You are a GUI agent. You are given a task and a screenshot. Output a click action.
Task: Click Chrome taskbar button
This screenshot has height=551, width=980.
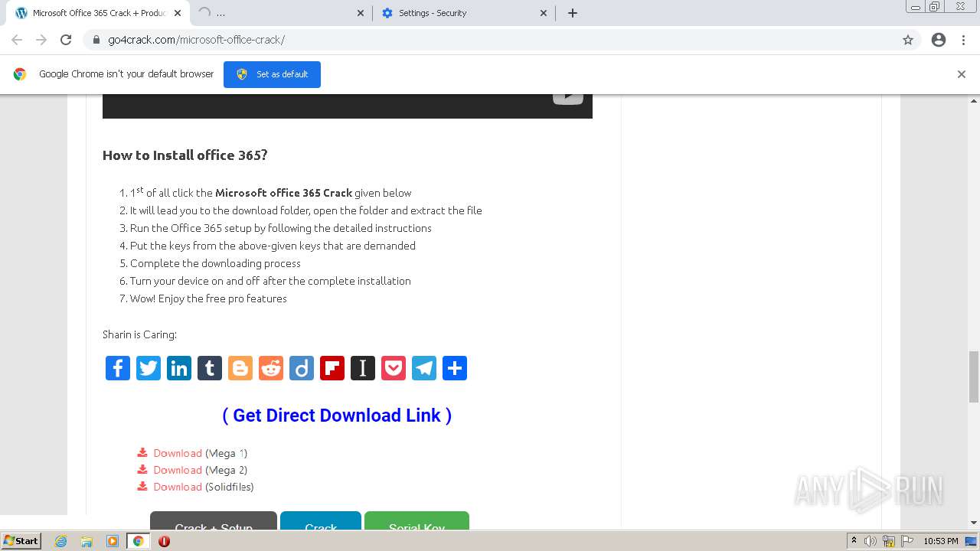pyautogui.click(x=138, y=541)
